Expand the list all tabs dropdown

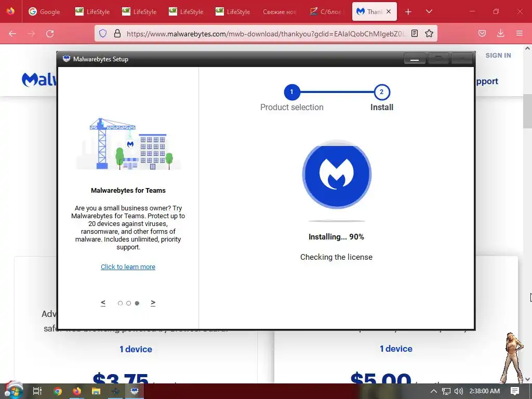coord(429,11)
